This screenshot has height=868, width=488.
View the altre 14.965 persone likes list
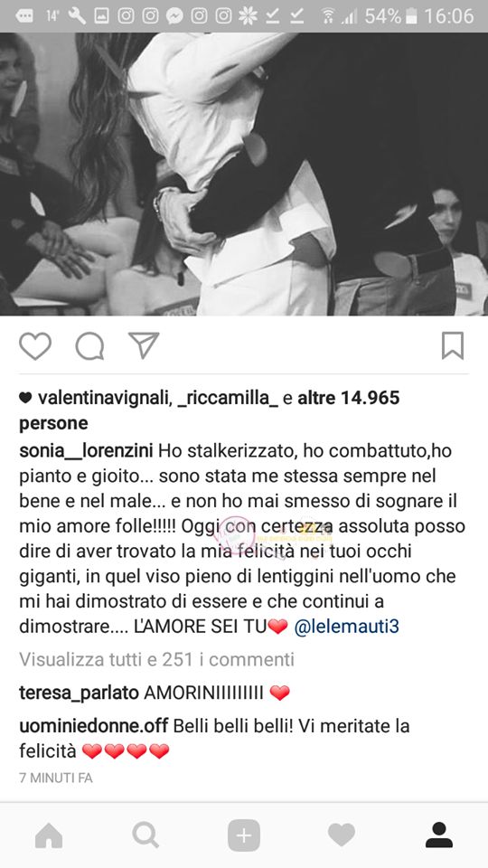pyautogui.click(x=209, y=410)
